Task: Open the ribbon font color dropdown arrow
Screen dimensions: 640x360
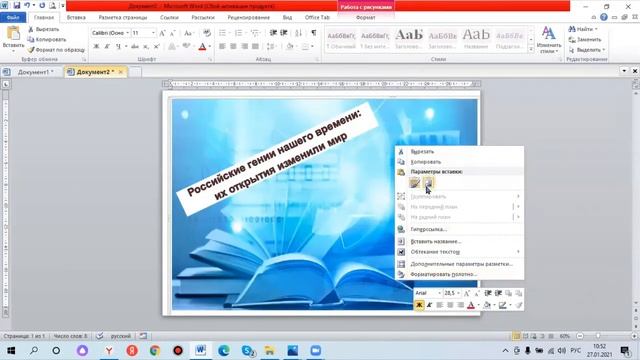Action: click(x=209, y=47)
